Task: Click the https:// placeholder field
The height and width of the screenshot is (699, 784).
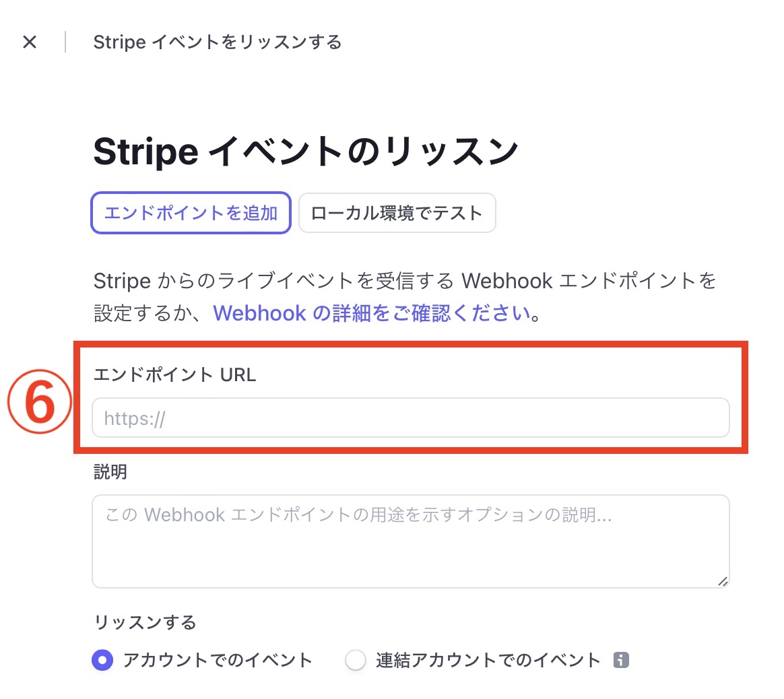Action: pos(411,418)
